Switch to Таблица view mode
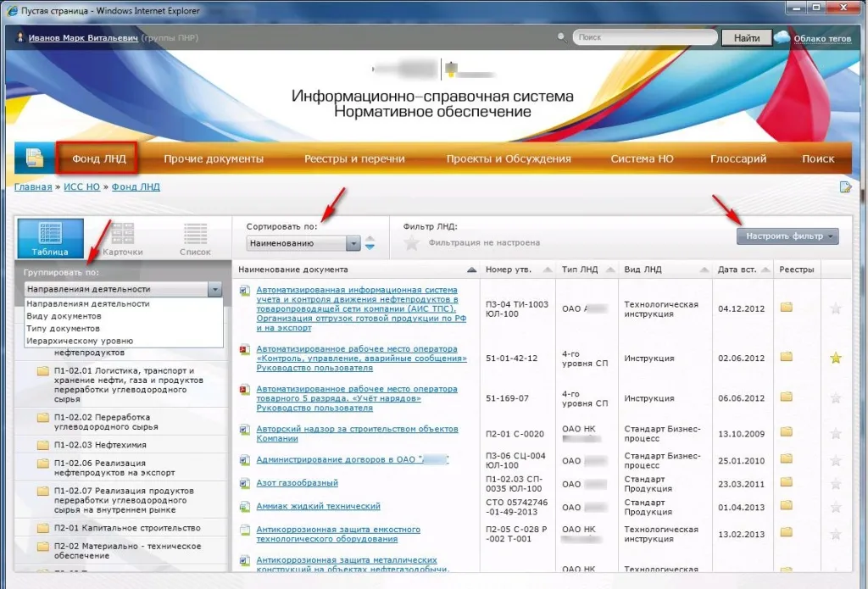The width and height of the screenshot is (868, 589). (50, 238)
